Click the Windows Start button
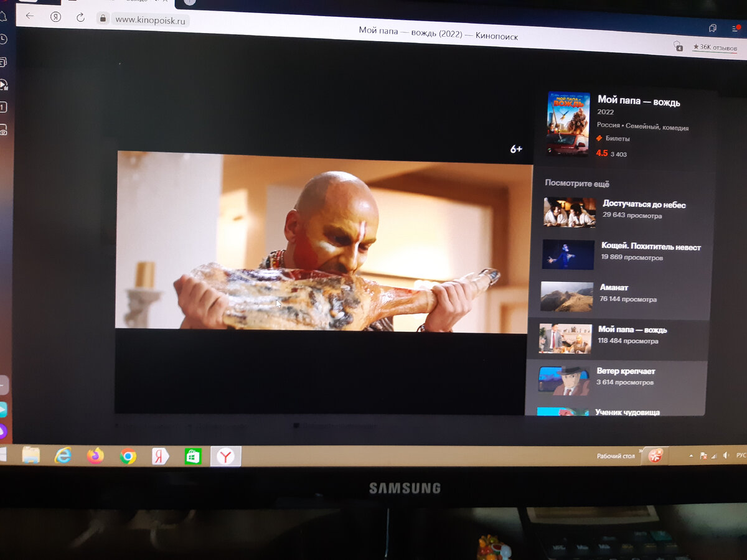This screenshot has height=560, width=747. [x=3, y=454]
